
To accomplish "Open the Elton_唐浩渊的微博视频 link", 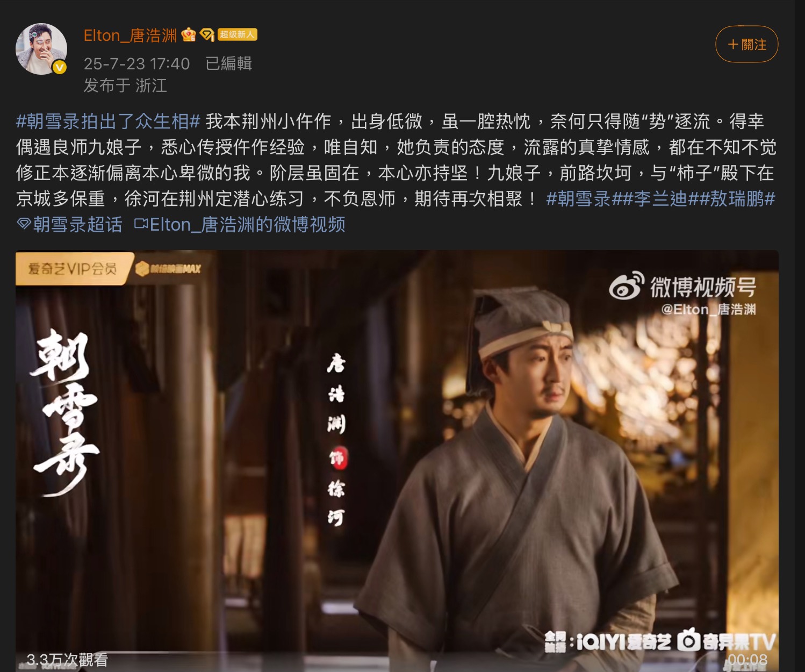I will click(247, 225).
